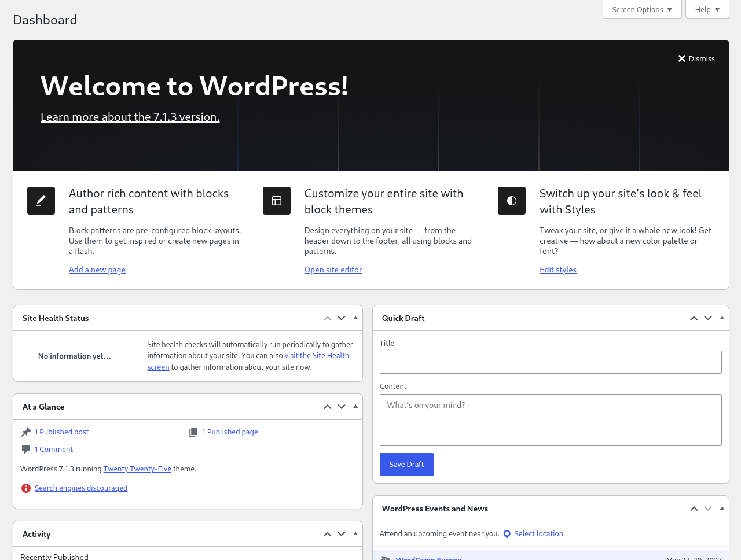Viewport: 741px width, 560px height.
Task: Move Site Health Status widget down
Action: (x=342, y=318)
